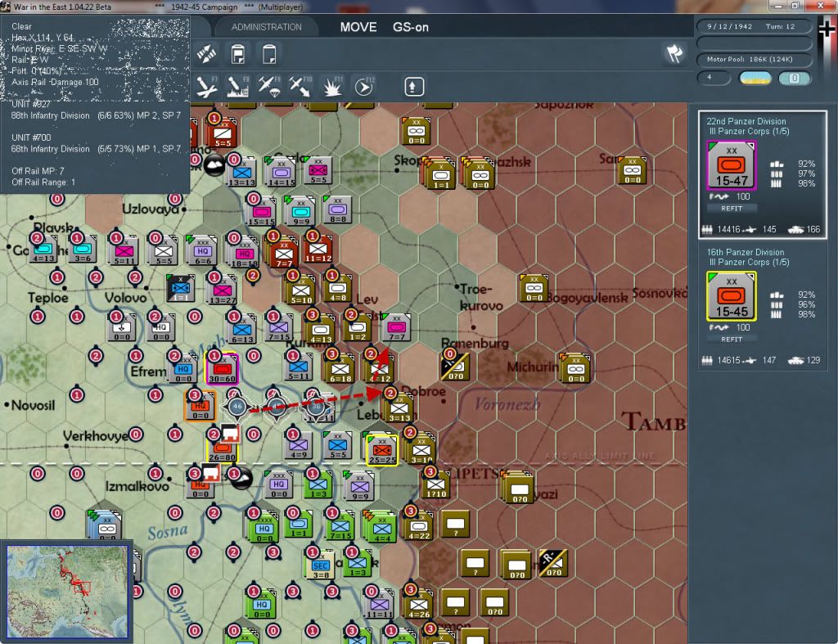Click the explosion F11 mode icon

coord(332,87)
